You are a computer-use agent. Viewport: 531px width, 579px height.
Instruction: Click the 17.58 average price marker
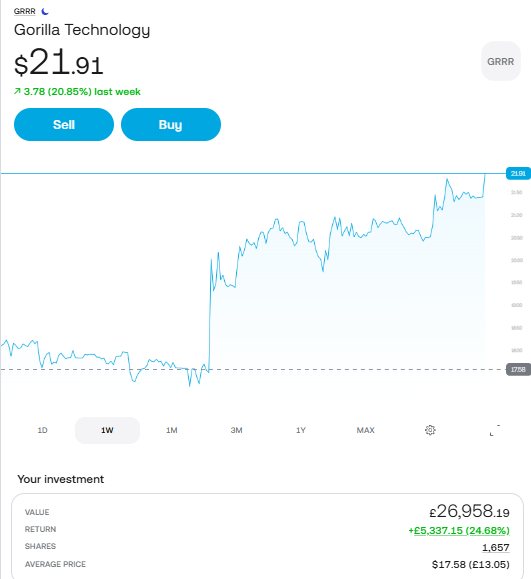pos(518,369)
